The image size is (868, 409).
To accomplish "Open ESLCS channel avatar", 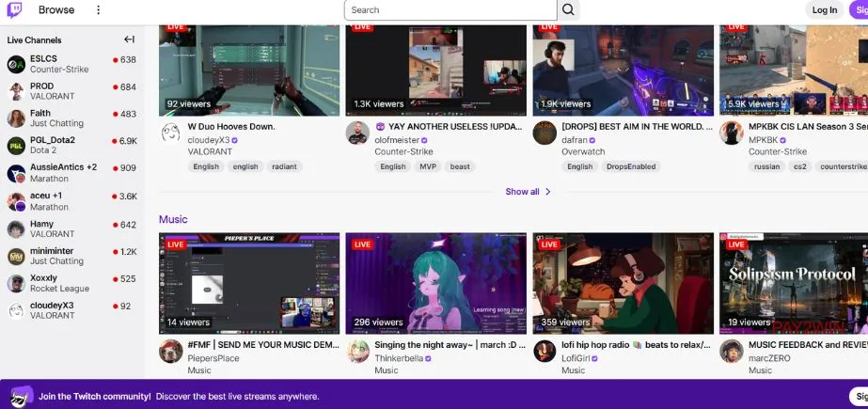I will click(x=16, y=64).
